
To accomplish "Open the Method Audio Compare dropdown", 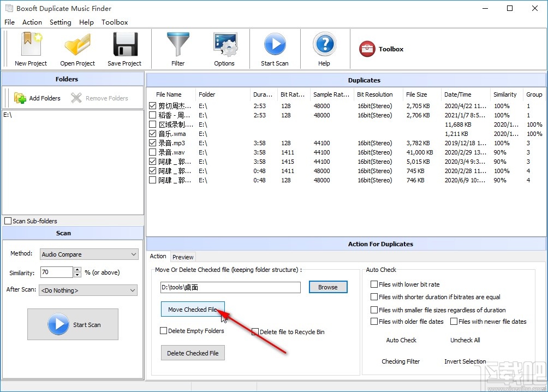I will pos(89,254).
